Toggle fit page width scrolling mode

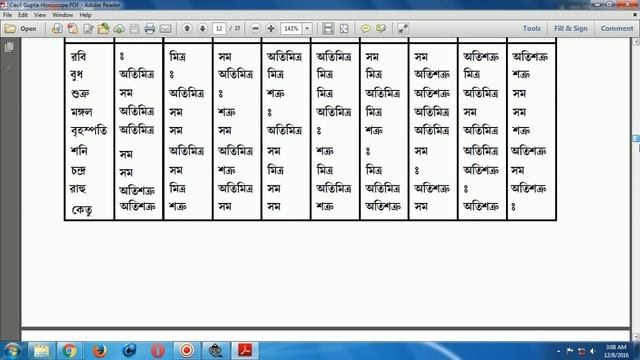point(328,29)
